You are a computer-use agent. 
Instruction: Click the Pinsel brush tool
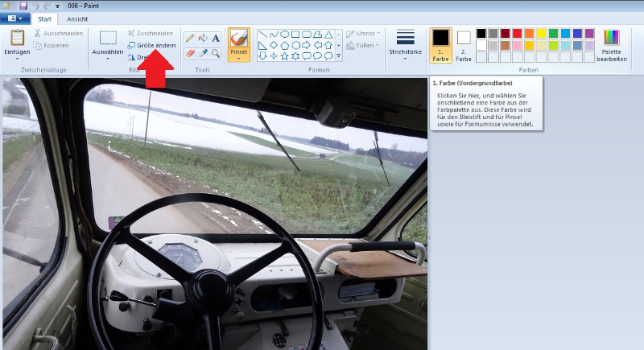(238, 40)
